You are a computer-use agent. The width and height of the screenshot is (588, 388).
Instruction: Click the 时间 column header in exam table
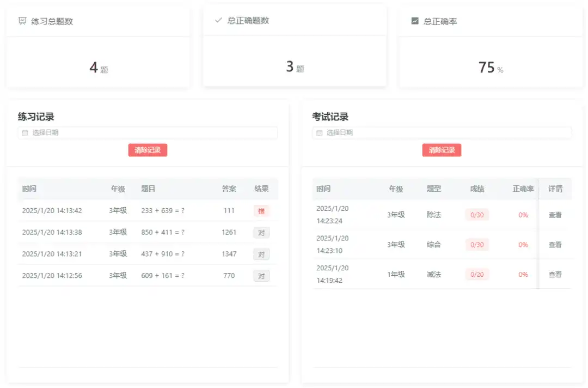[323, 189]
